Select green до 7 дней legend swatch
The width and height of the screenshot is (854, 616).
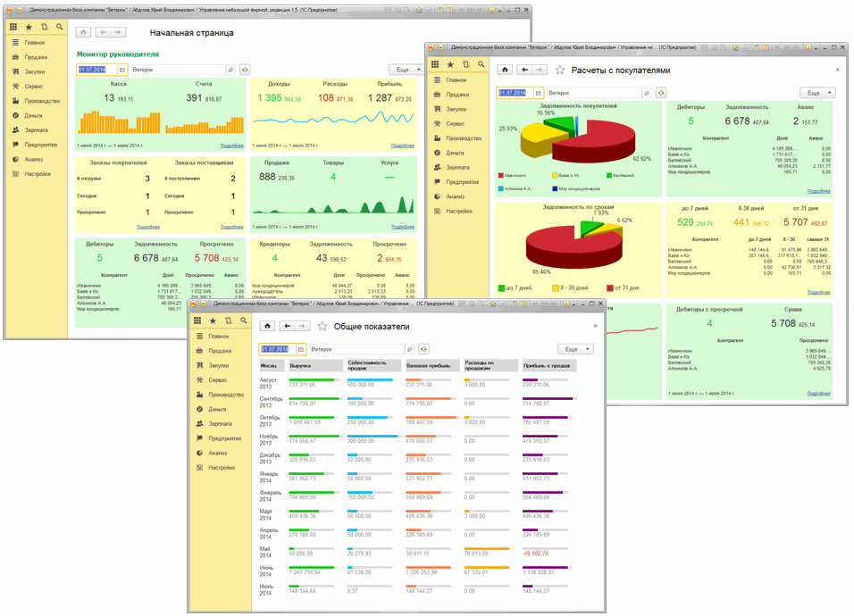coord(501,287)
